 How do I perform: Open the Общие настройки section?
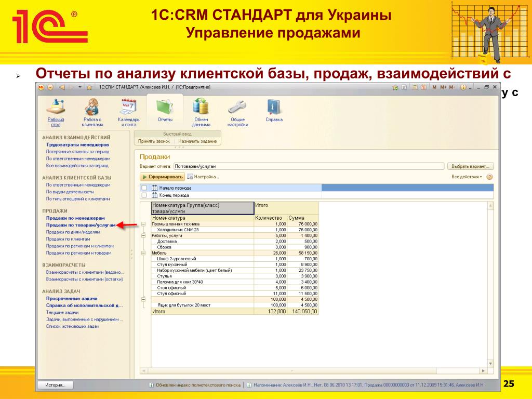[x=237, y=112]
